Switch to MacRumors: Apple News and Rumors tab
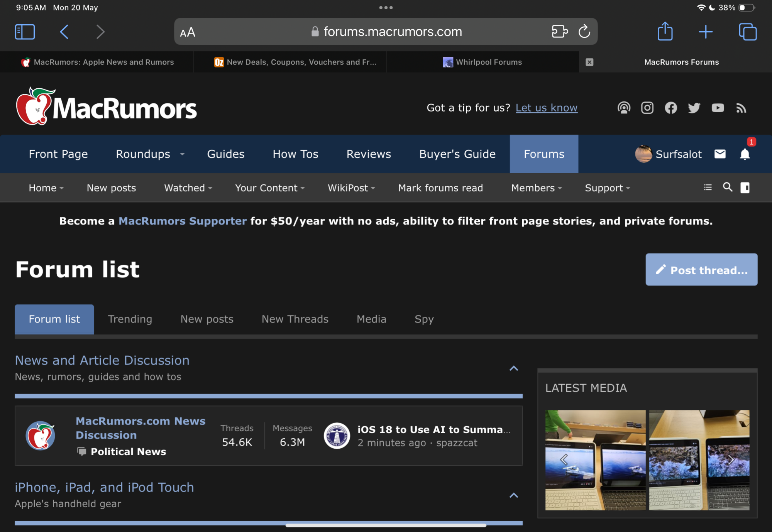The height and width of the screenshot is (532, 772). tap(96, 62)
